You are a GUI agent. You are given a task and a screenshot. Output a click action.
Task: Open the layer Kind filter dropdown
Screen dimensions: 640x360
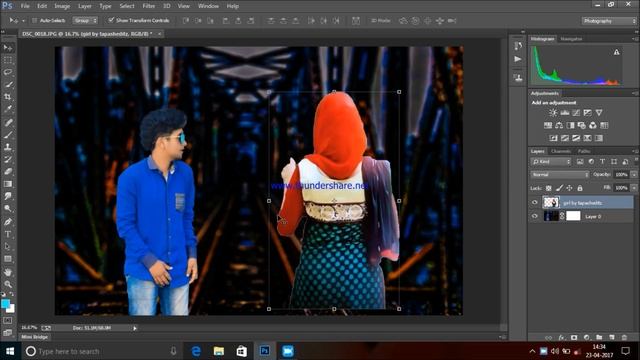[551, 162]
